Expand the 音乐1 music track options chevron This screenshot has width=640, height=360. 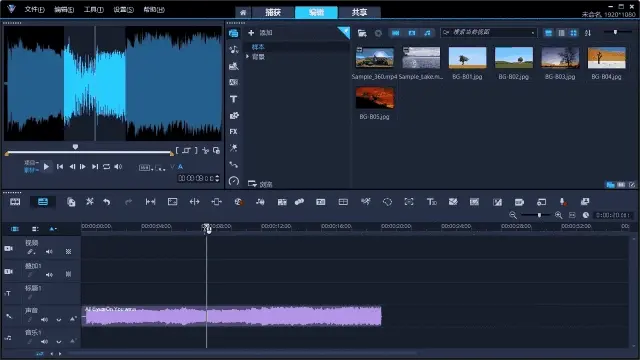tap(59, 342)
